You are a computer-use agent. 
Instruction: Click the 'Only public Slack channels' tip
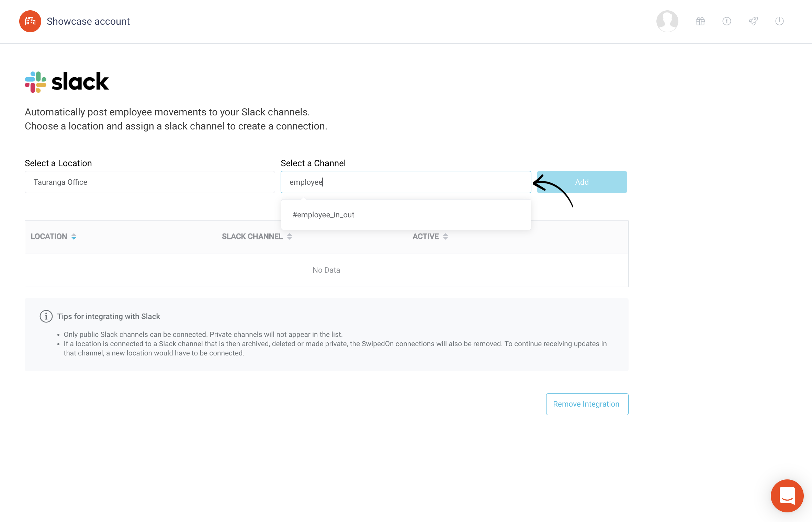[x=203, y=334]
